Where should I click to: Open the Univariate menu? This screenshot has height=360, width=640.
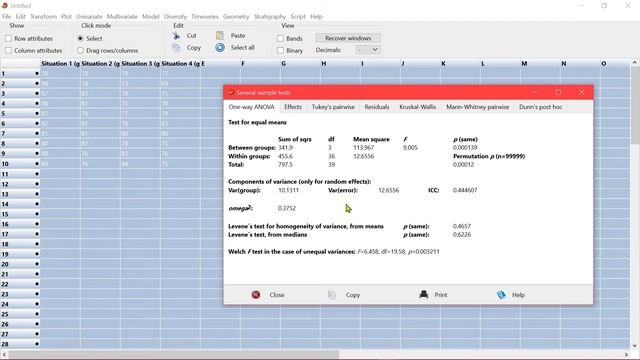coord(89,17)
